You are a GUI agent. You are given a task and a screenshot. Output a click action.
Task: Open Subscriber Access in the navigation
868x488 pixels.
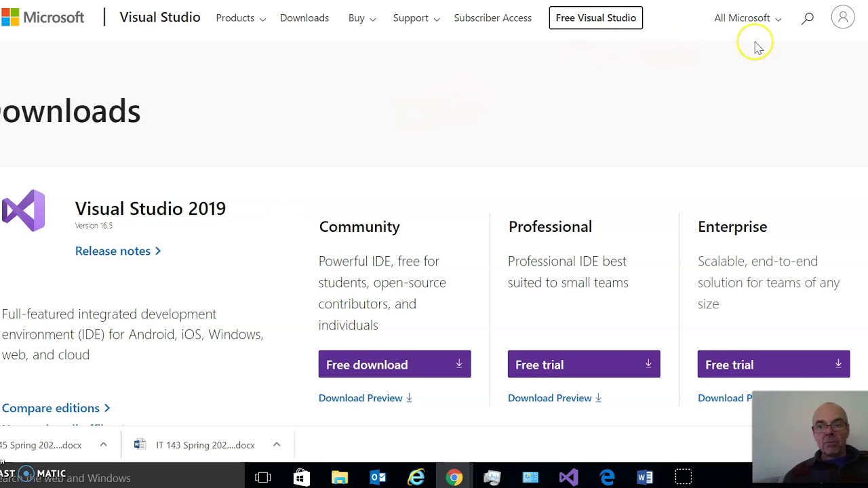[x=493, y=18]
